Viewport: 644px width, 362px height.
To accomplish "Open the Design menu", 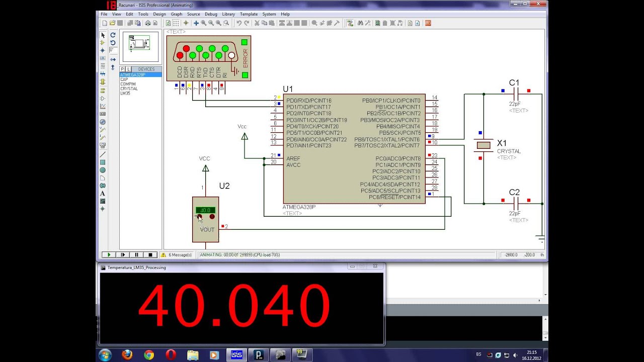I will (x=159, y=14).
